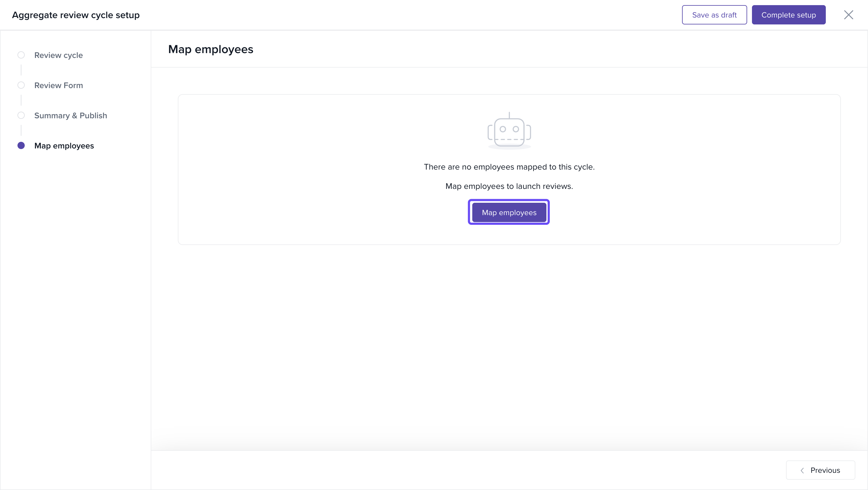Go to the Review Form step label

(x=58, y=85)
